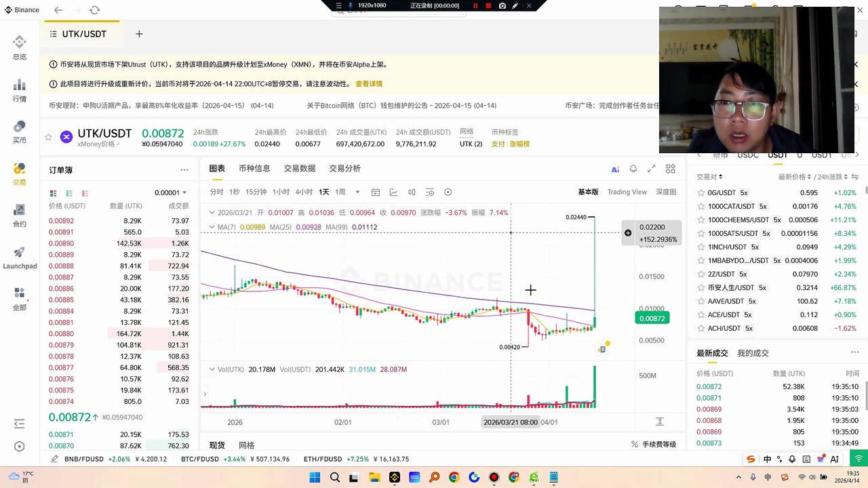This screenshot has width=868, height=488.
Task: Expand chart to fullscreen
Action: pyautogui.click(x=652, y=169)
